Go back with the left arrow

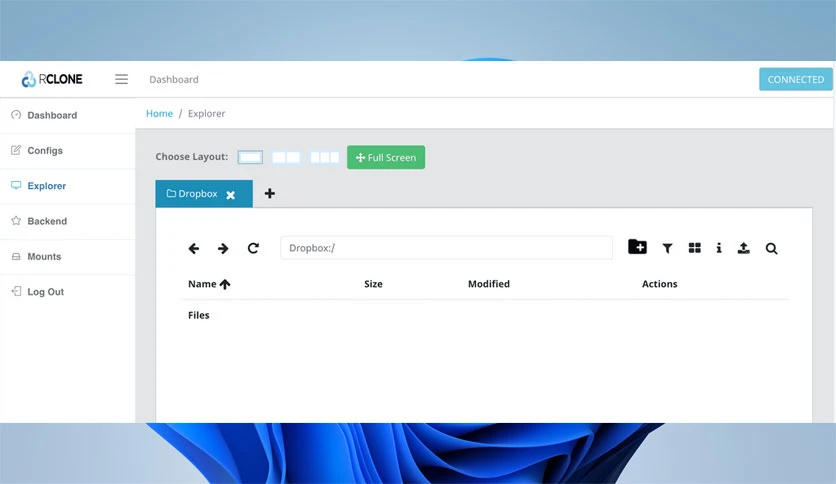click(x=194, y=248)
